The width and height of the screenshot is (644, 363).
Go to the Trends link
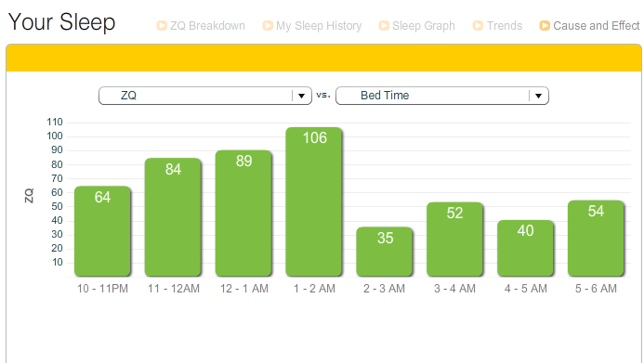(x=505, y=26)
